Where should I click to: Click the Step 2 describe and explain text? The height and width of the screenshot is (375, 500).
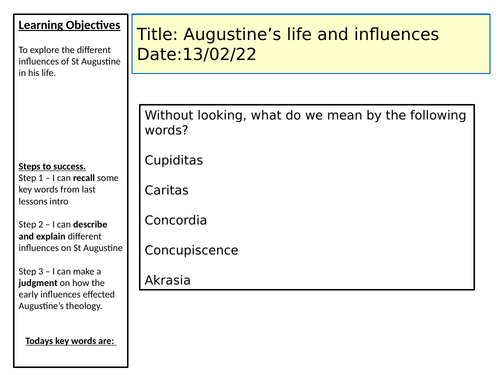70,236
